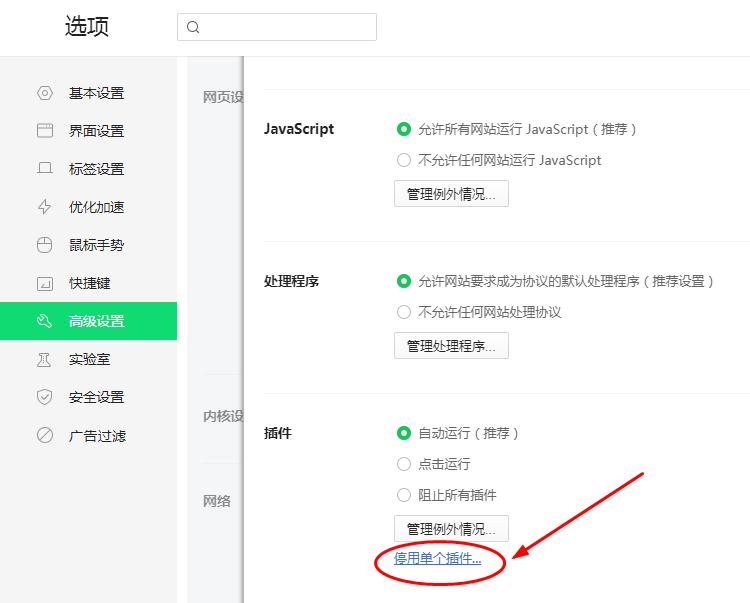The image size is (750, 603).
Task: Click the 处理程序 section heading
Action: pyautogui.click(x=291, y=281)
